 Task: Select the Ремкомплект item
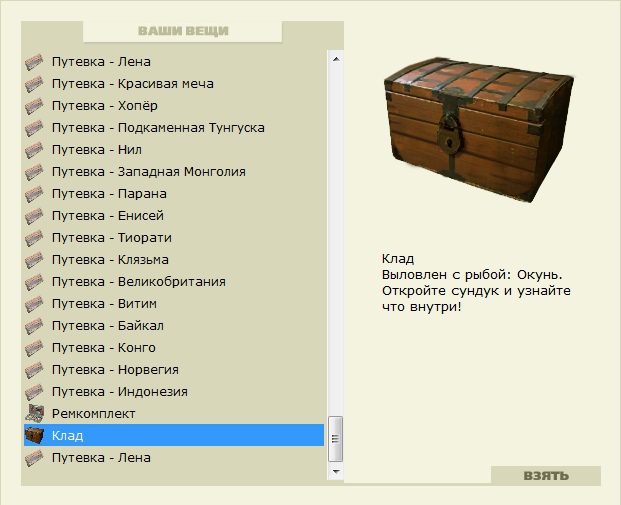pos(174,414)
